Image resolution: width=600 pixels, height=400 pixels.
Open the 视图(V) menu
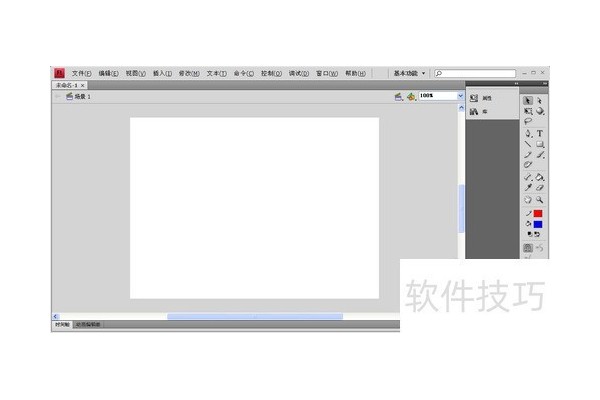click(135, 73)
